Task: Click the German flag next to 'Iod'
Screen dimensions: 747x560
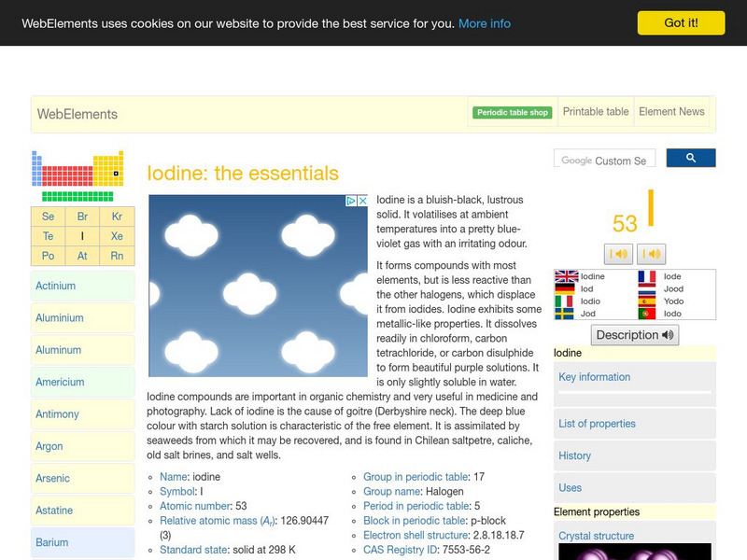Action: point(565,287)
